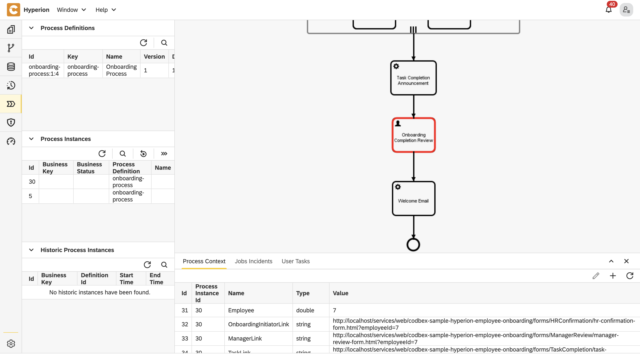Open the history clock sidebar icon

11,85
